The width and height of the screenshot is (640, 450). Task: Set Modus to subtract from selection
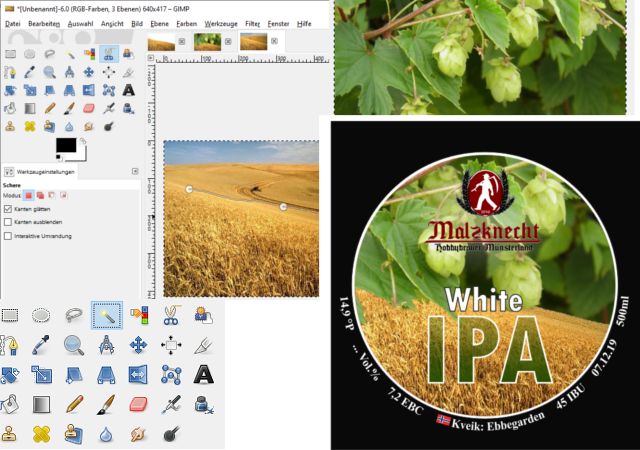click(51, 196)
